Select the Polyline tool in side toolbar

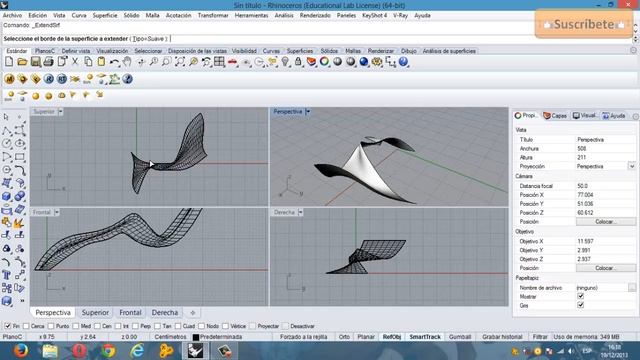[7, 131]
